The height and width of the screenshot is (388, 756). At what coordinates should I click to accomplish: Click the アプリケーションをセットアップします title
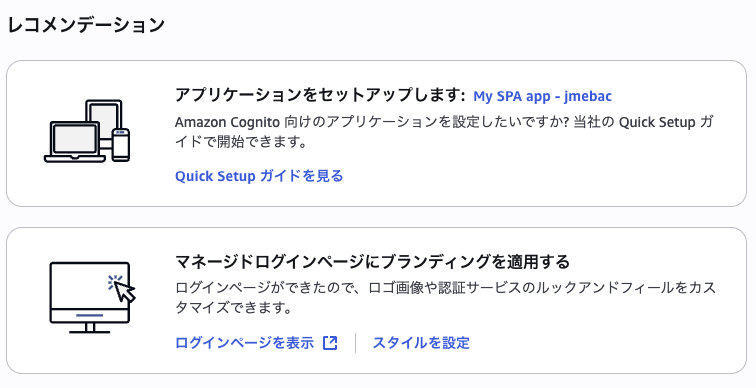320,95
